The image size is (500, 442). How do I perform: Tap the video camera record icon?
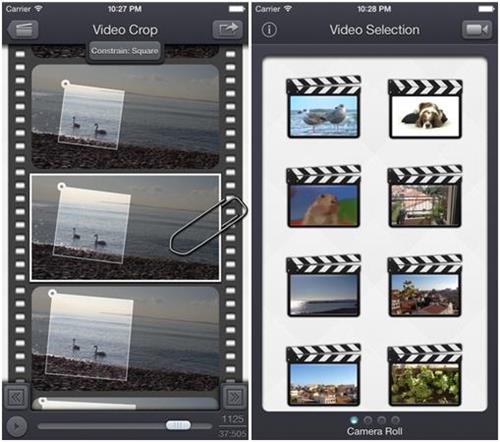pyautogui.click(x=477, y=30)
